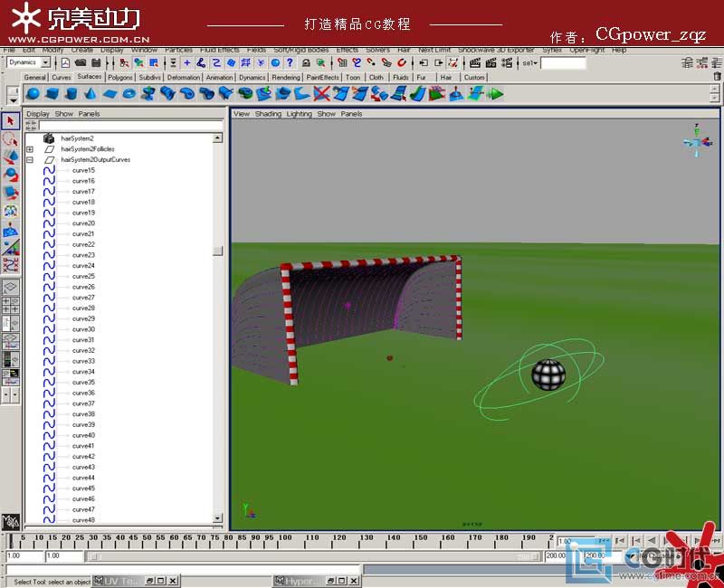Click the Open Scene folder icon
This screenshot has height=588, width=724.
[x=81, y=62]
